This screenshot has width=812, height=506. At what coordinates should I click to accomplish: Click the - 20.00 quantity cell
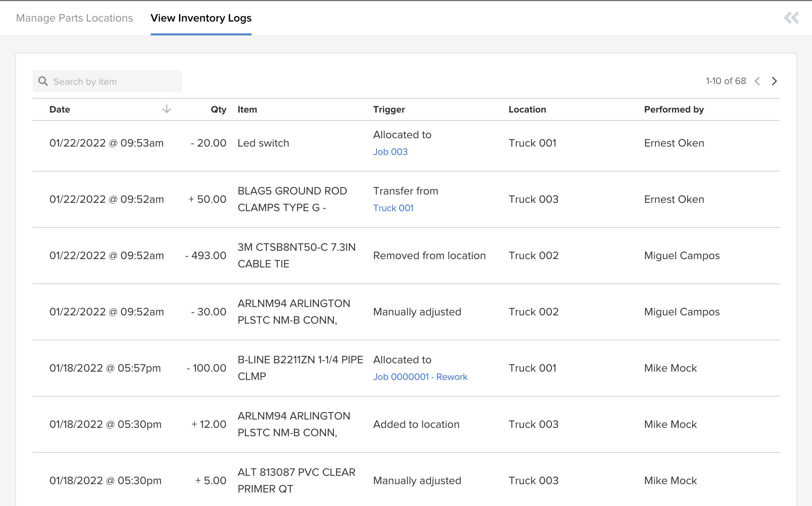[x=208, y=143]
